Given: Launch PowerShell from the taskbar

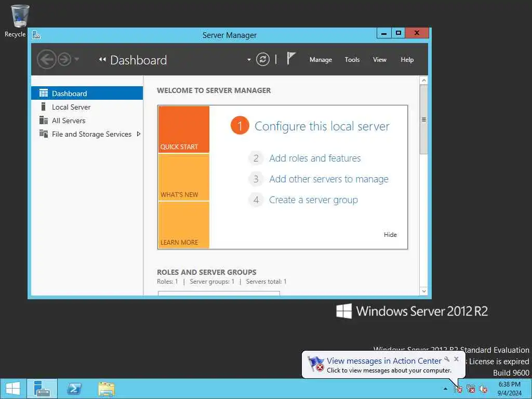Looking at the screenshot, I should coord(74,389).
